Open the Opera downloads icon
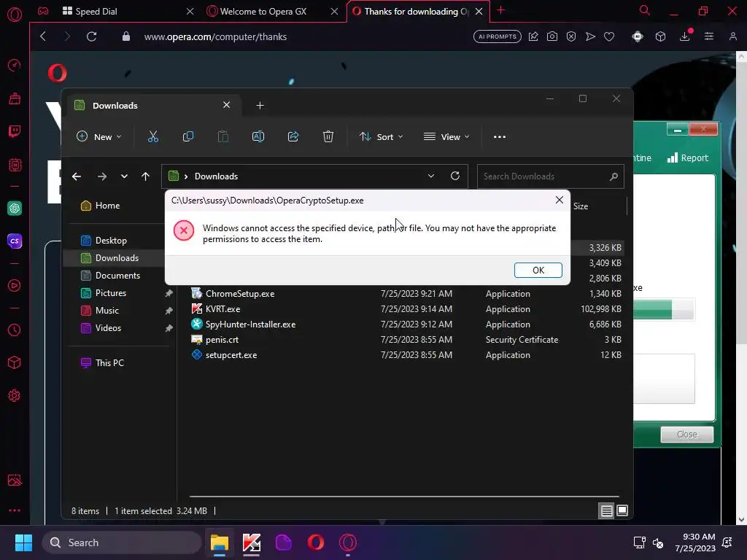Viewport: 747px width, 560px height. 684,36
